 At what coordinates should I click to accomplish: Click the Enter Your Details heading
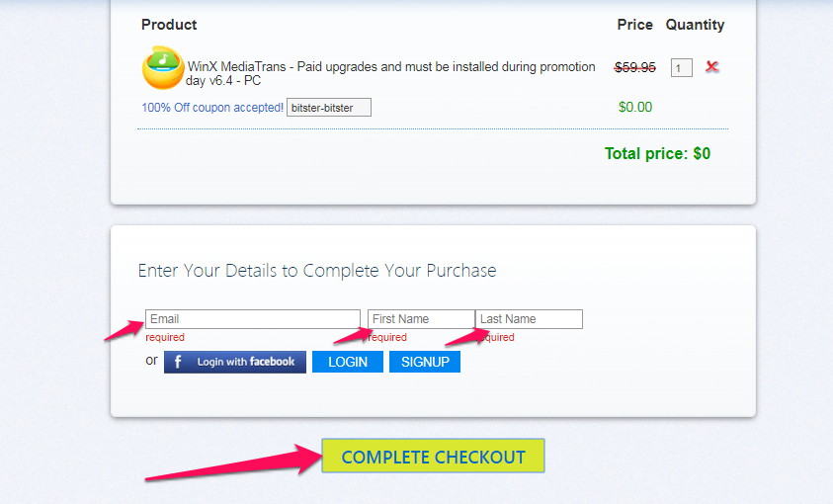pyautogui.click(x=317, y=271)
